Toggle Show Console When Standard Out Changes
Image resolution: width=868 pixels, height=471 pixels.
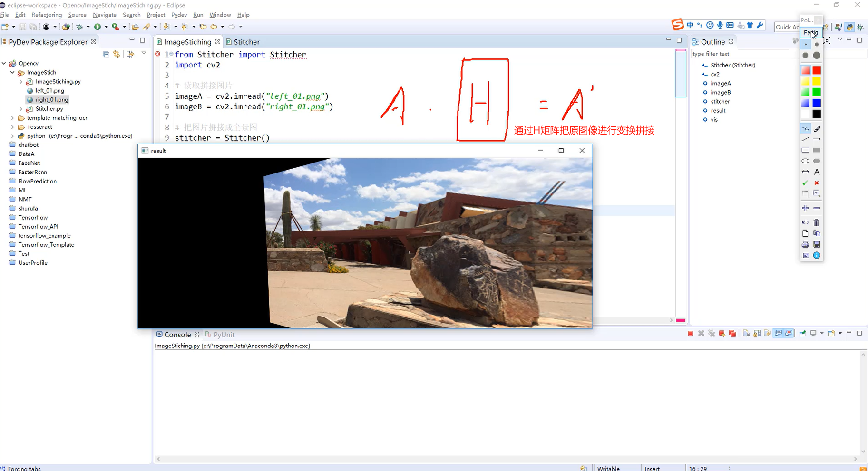point(778,334)
